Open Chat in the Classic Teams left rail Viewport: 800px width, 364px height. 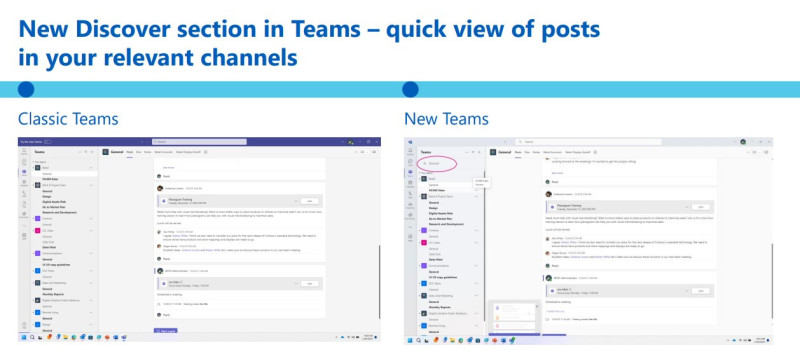coord(24,162)
